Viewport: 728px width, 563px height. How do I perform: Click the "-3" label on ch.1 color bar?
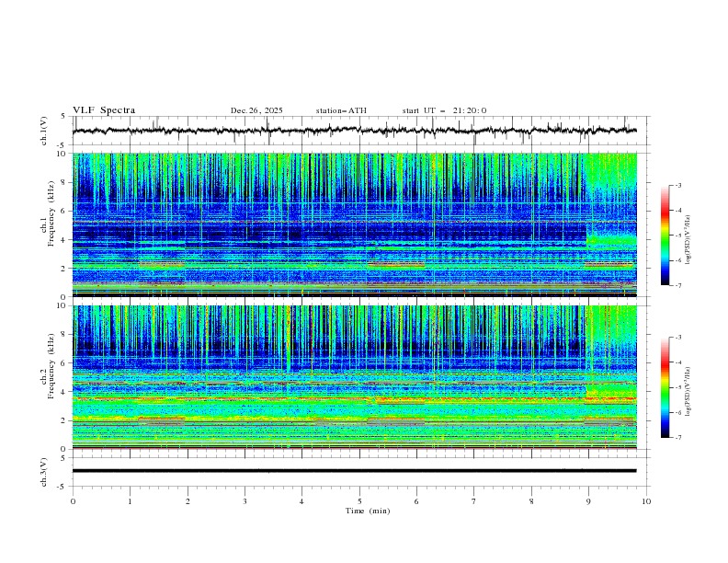click(677, 185)
